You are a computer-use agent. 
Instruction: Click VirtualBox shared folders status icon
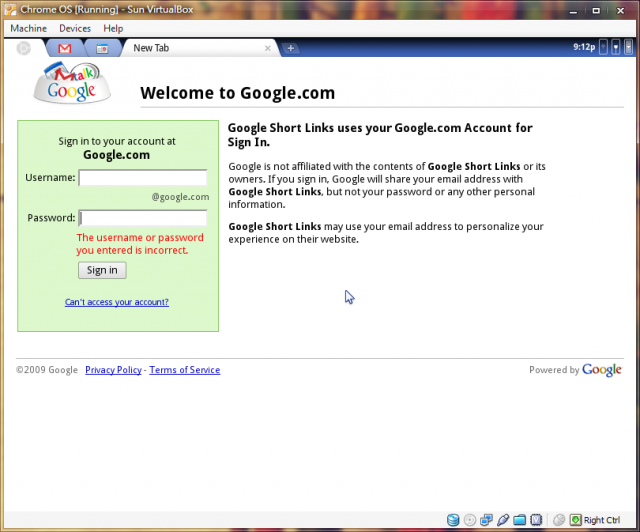[520, 520]
